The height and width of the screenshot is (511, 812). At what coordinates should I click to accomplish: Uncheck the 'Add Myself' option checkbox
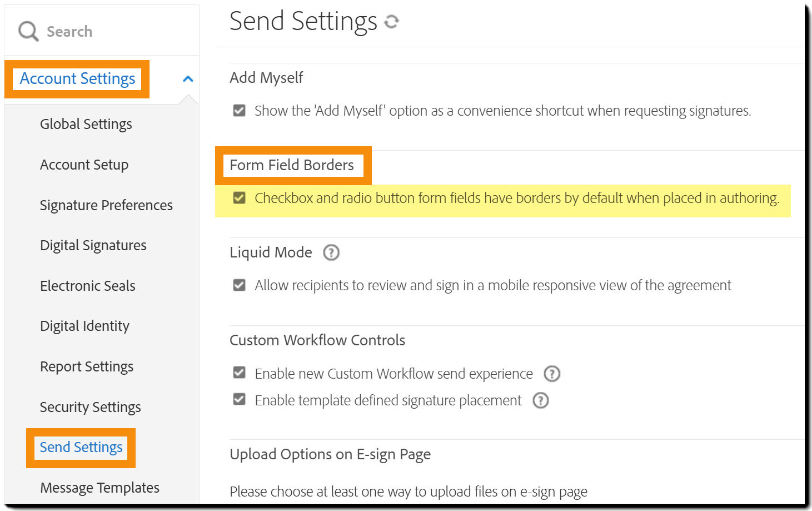(240, 111)
